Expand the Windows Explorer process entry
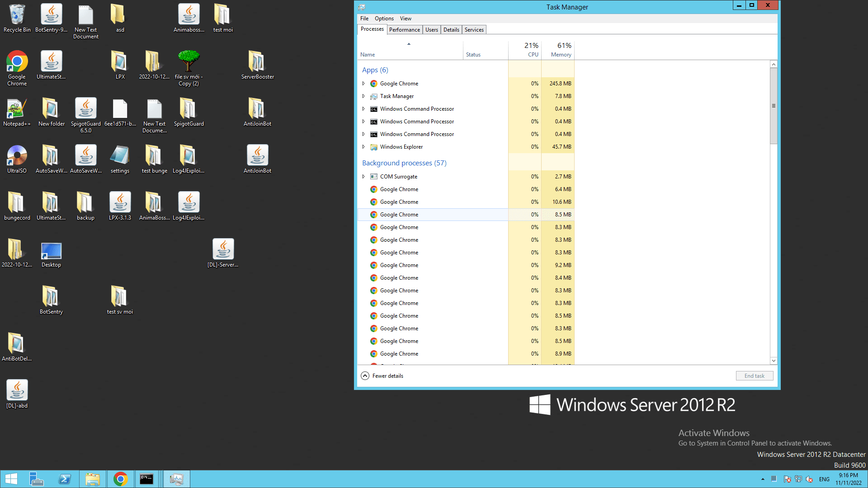Image resolution: width=868 pixels, height=488 pixels. (363, 147)
